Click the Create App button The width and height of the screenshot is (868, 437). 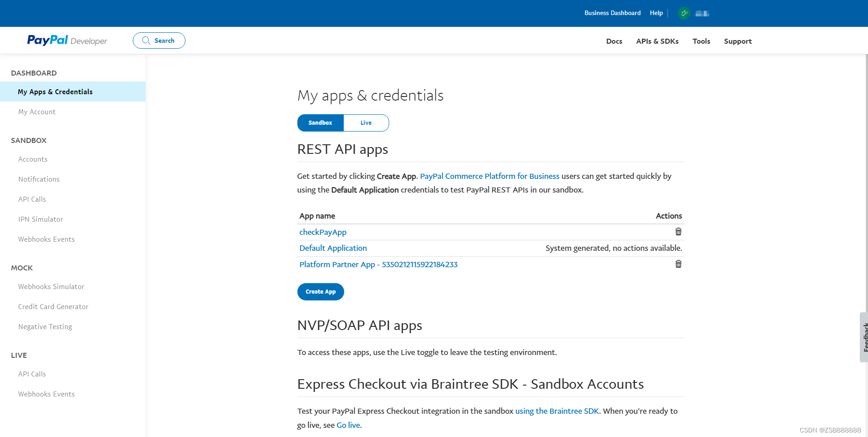tap(321, 292)
